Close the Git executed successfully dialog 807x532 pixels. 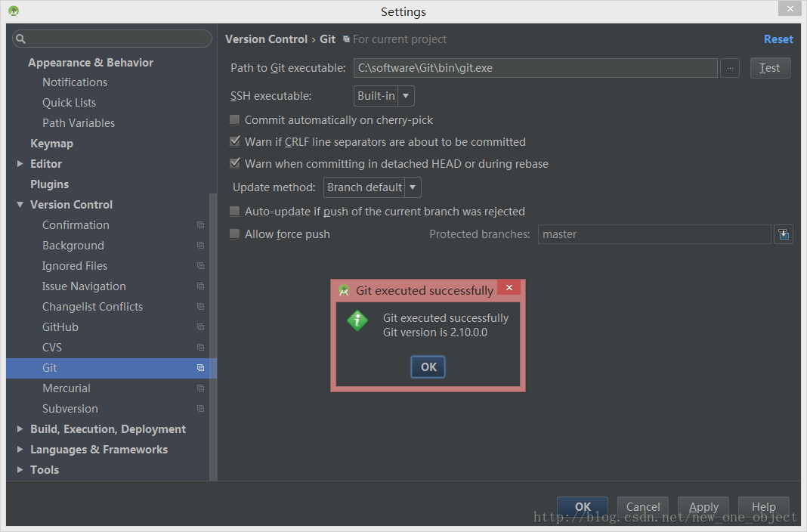coord(509,288)
